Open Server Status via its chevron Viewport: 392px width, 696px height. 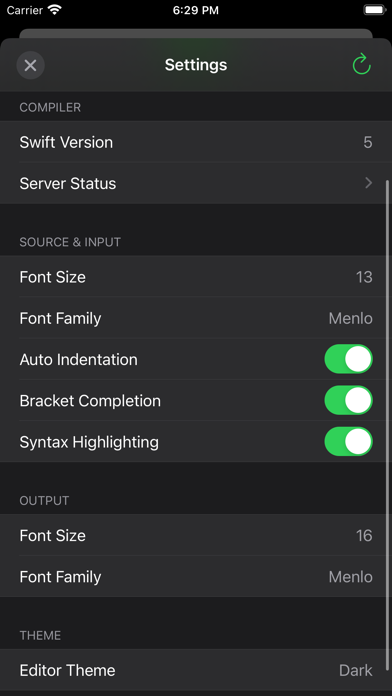368,183
